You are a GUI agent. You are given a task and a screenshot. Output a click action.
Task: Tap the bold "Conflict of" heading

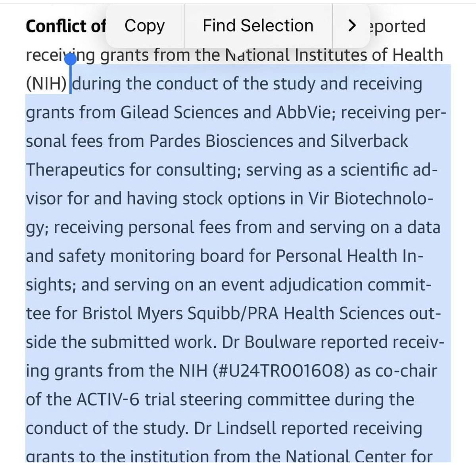(x=65, y=26)
